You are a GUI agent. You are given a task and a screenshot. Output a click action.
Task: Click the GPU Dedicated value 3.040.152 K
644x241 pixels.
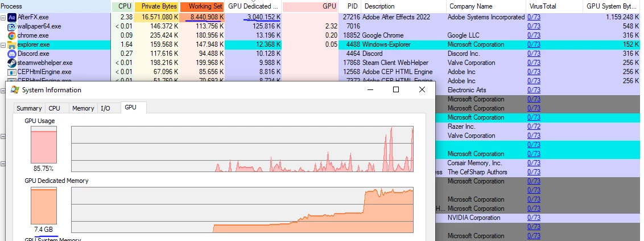[264, 17]
